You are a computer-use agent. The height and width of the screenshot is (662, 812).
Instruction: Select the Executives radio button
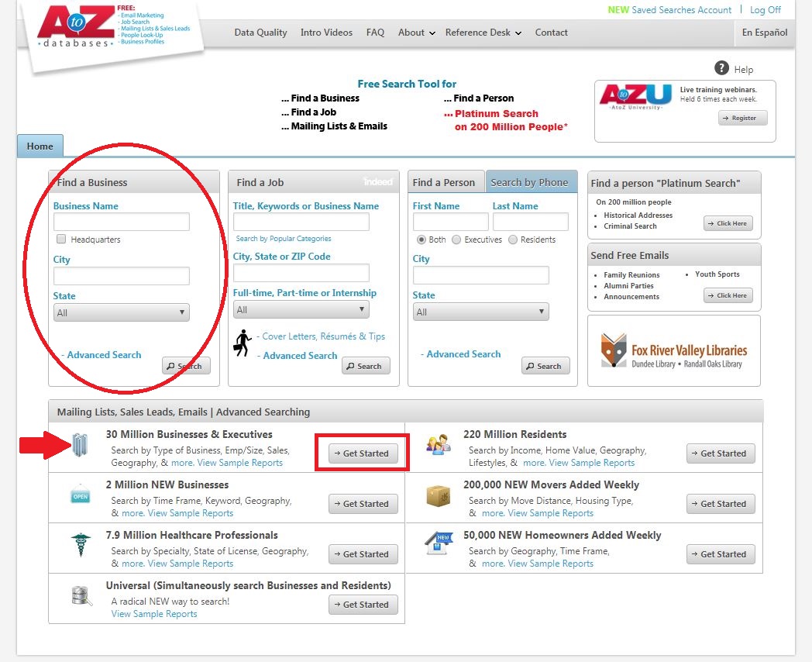[x=456, y=240]
